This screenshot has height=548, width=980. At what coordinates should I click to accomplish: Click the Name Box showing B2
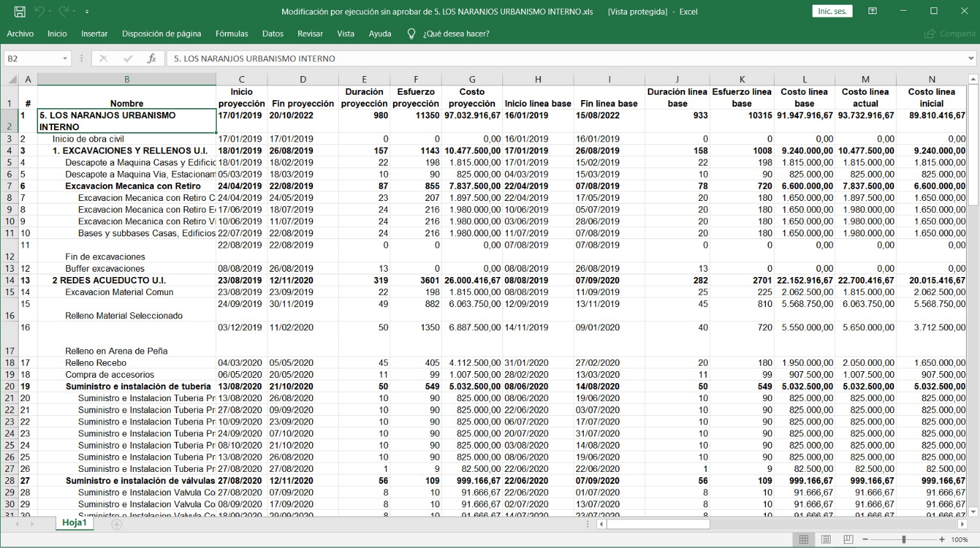tap(32, 59)
